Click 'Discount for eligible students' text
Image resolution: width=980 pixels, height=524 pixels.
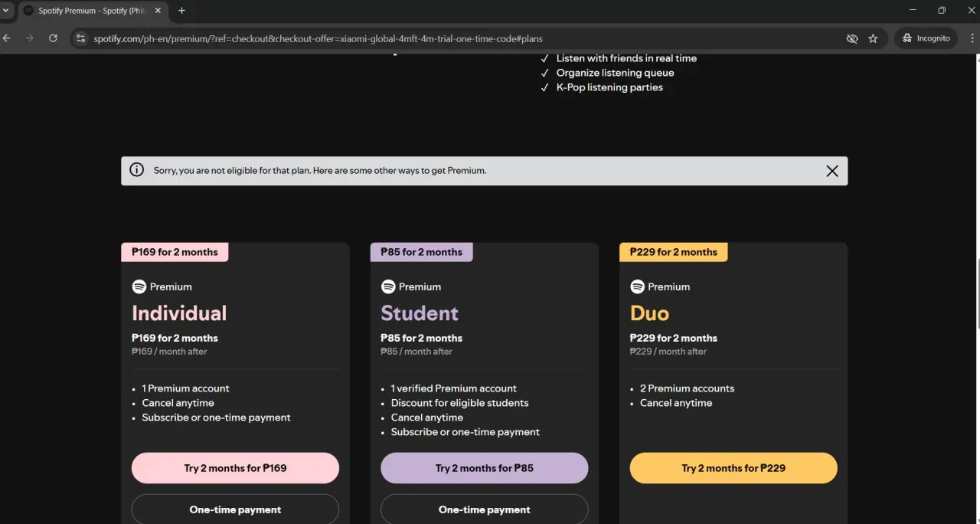pos(459,403)
